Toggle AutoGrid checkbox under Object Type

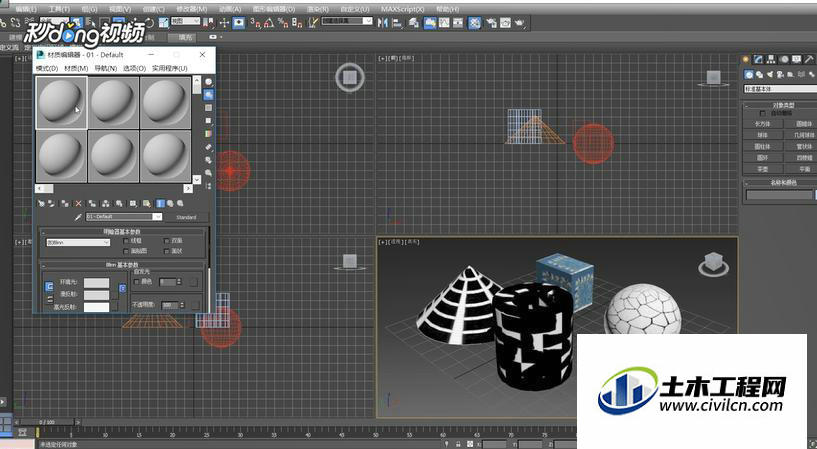click(762, 113)
